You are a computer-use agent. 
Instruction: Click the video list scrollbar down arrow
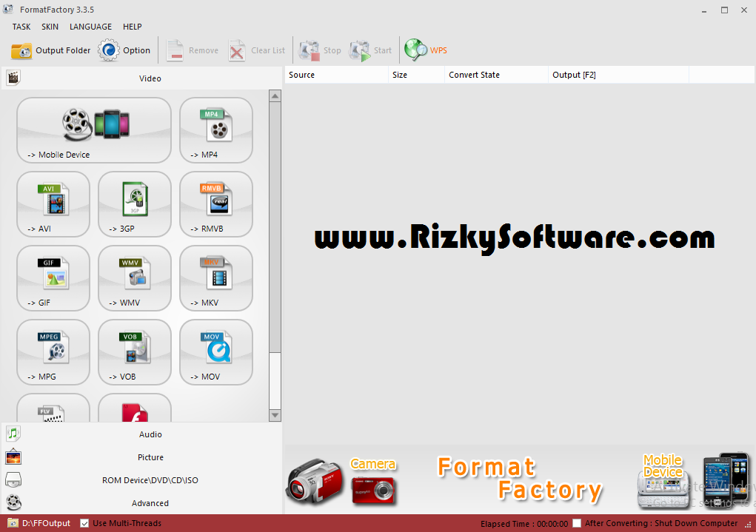pos(275,415)
